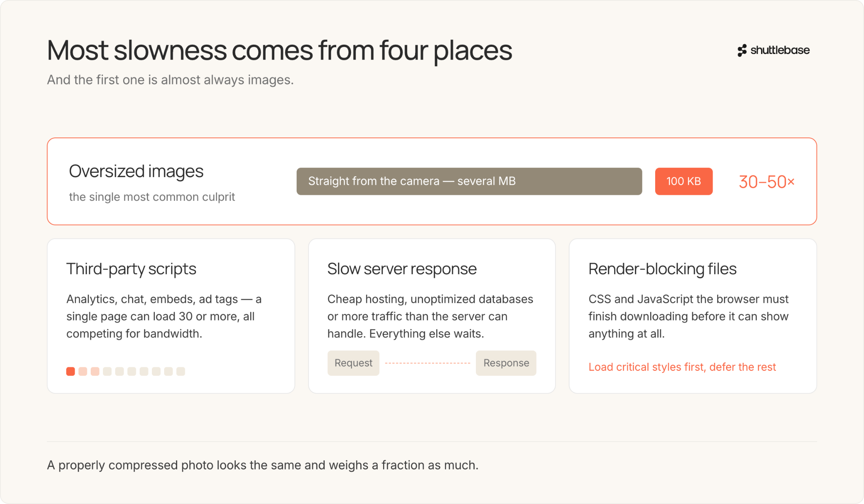Click the 'Straight from the camera' bar
The height and width of the screenshot is (504, 864).
pos(469,181)
